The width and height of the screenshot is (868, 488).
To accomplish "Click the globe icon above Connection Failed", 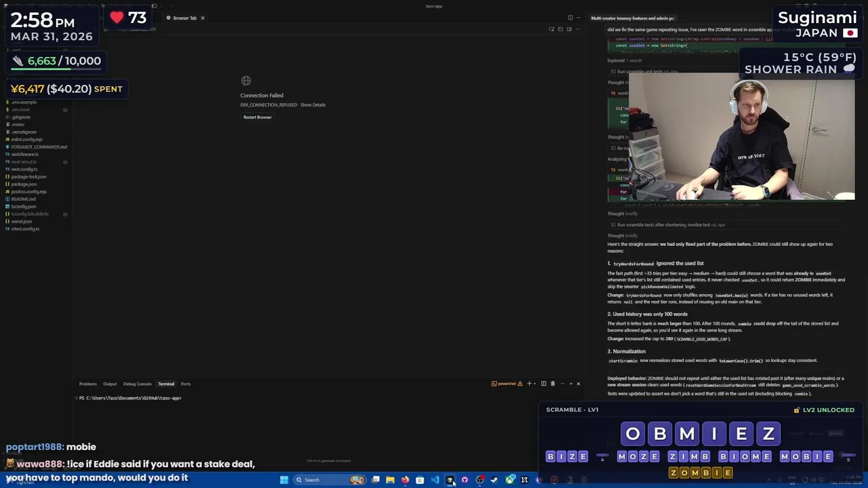I will 246,81.
